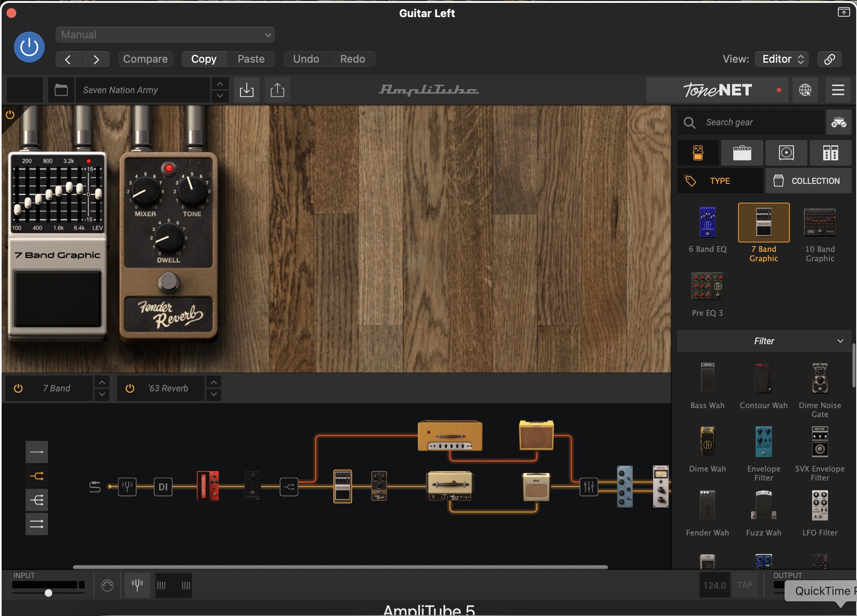Click the custom shop gear icon
This screenshot has width=857, height=616.
point(839,122)
